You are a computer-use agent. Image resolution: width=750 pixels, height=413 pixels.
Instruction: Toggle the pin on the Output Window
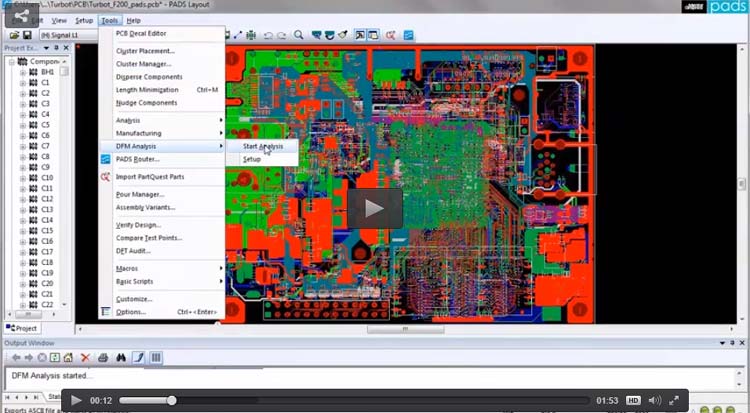(x=732, y=343)
